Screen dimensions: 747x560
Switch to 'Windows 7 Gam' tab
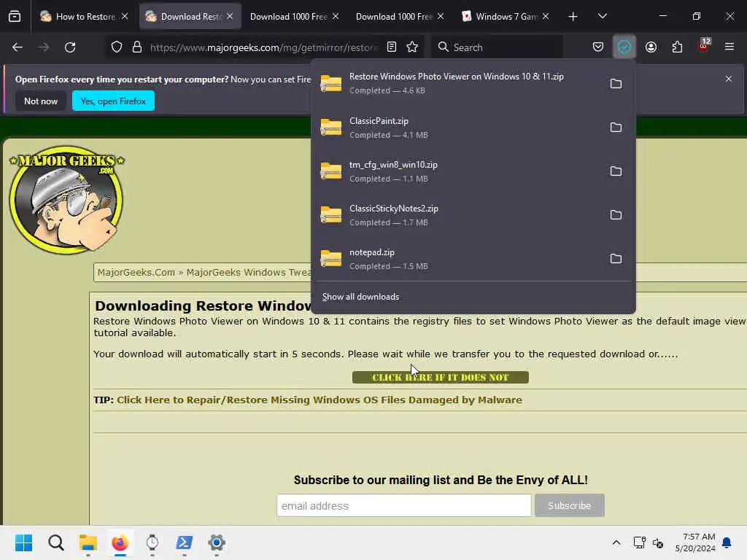[x=506, y=17]
